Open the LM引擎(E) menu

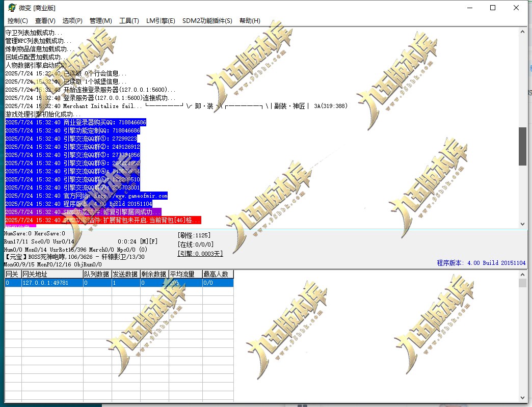161,21
